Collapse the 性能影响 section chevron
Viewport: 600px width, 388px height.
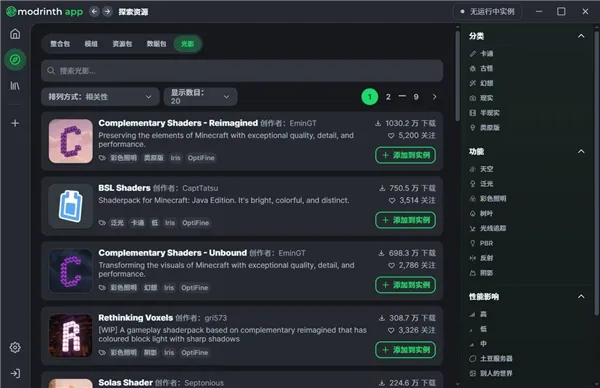pos(581,297)
